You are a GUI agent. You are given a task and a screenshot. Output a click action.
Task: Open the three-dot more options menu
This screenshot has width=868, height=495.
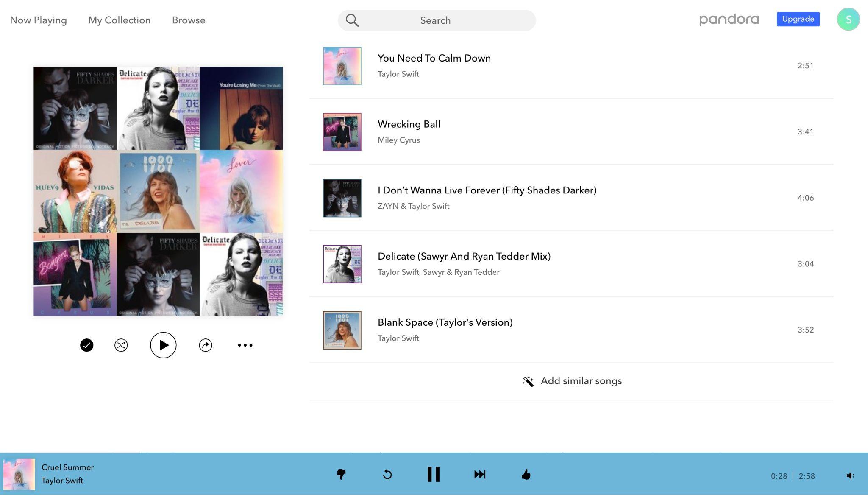pyautogui.click(x=245, y=345)
